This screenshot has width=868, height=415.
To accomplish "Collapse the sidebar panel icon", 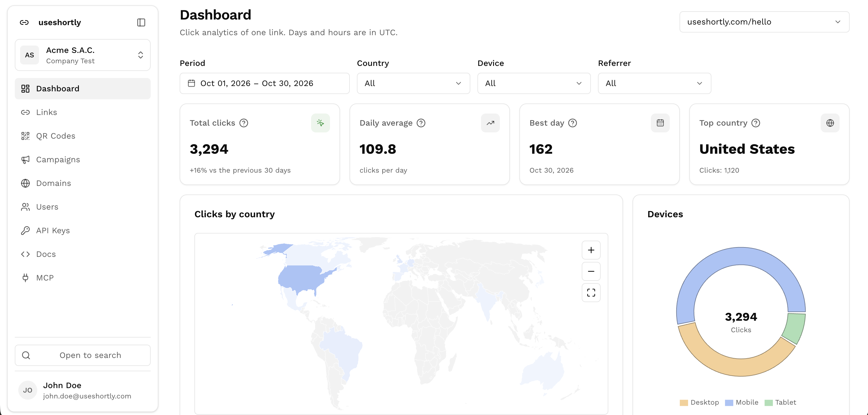I will click(141, 22).
